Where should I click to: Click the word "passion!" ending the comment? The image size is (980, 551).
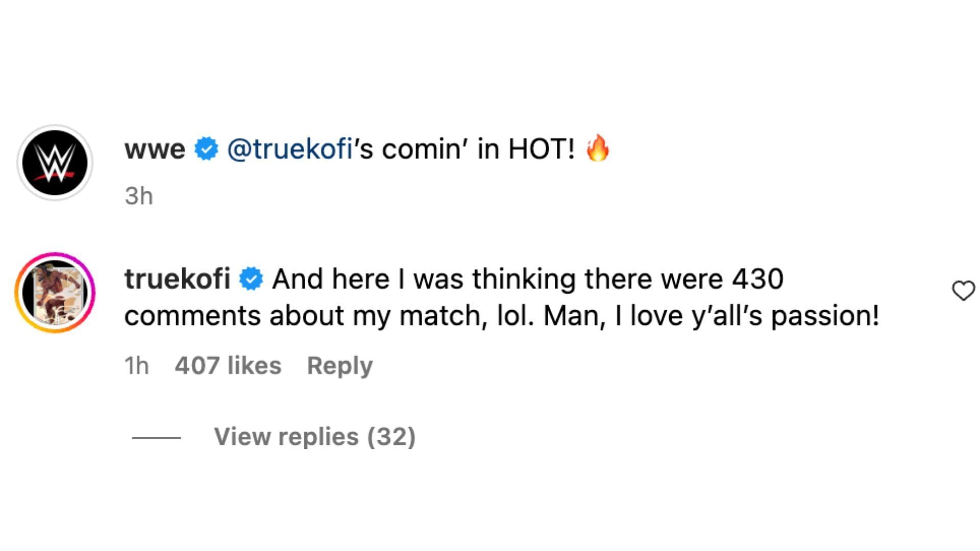tap(825, 316)
